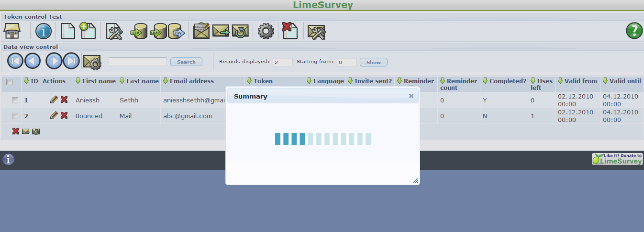This screenshot has height=232, width=644.
Task: Check the box for token ID 1
Action: pos(15,100)
